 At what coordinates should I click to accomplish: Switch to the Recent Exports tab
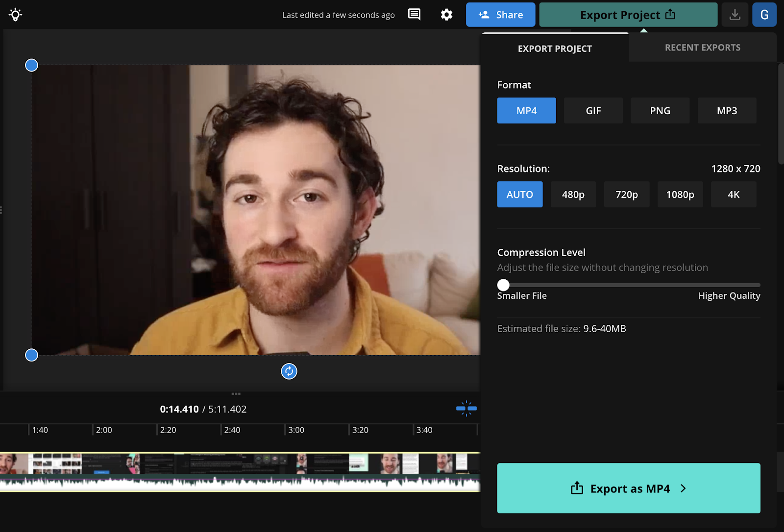click(703, 48)
